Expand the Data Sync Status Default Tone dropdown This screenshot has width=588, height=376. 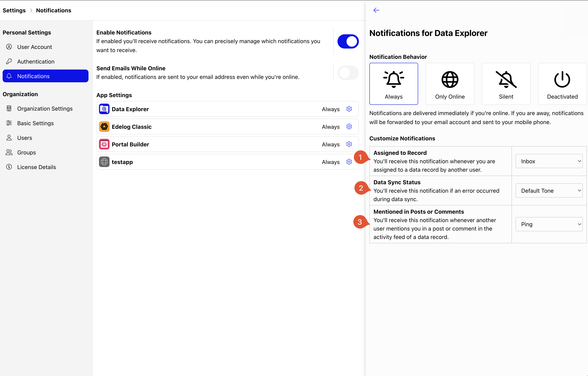click(x=549, y=190)
